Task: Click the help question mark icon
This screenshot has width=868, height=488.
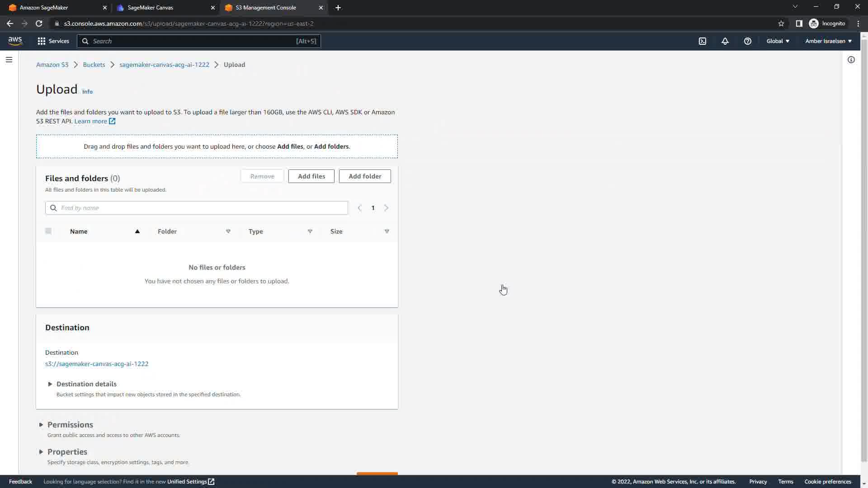Action: click(x=748, y=41)
